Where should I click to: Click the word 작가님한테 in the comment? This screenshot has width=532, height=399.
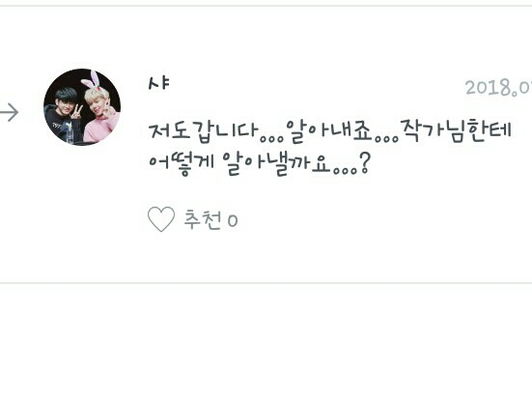pyautogui.click(x=456, y=130)
